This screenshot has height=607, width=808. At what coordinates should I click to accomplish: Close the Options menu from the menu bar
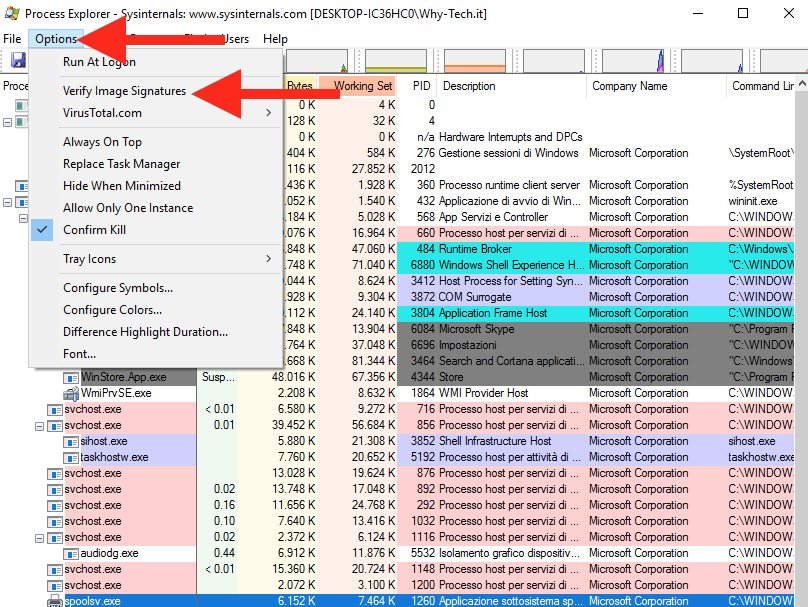[56, 39]
